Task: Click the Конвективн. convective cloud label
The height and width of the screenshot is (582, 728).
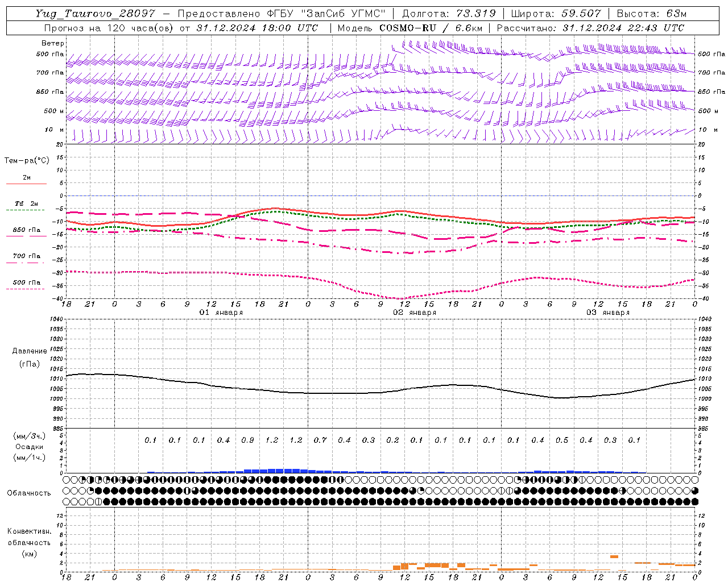Action: tap(29, 531)
